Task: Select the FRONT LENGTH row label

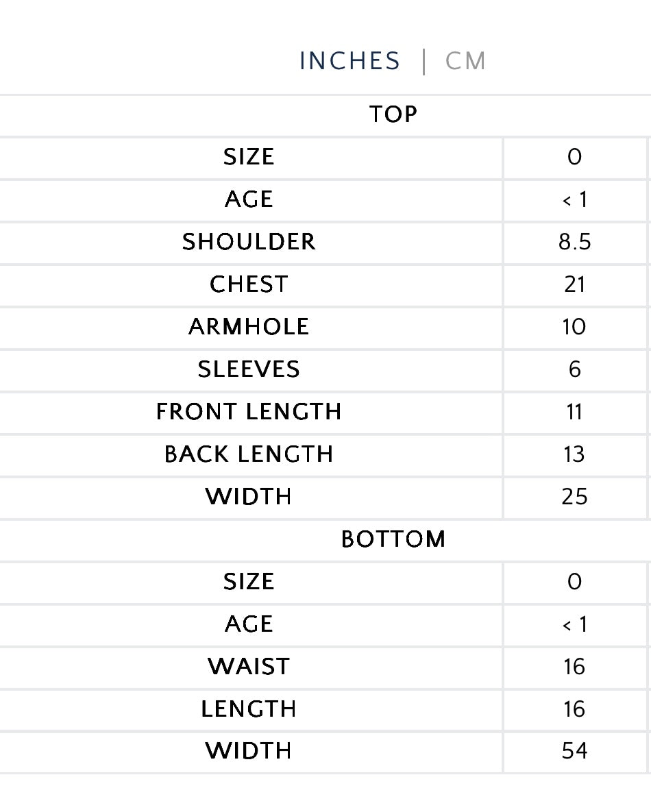Action: [x=249, y=412]
